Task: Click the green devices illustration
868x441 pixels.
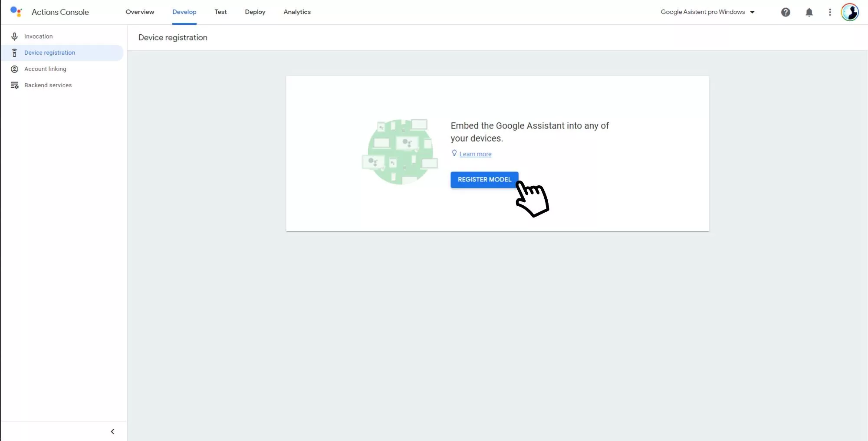Action: pyautogui.click(x=400, y=152)
